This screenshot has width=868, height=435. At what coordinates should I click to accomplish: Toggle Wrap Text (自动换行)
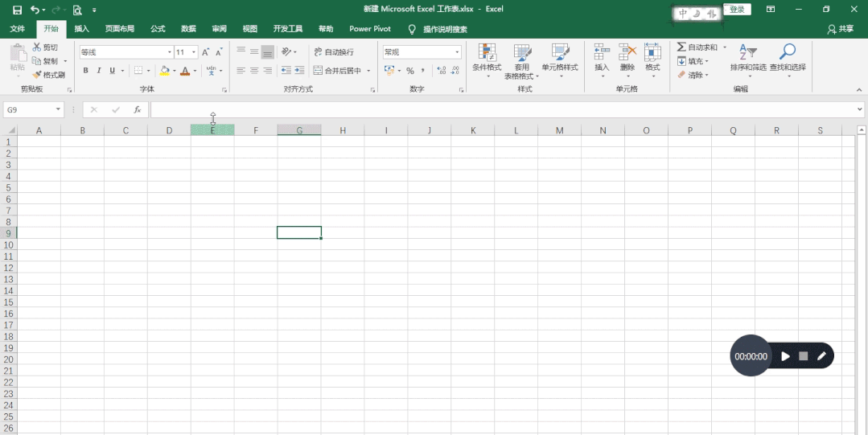coord(334,52)
